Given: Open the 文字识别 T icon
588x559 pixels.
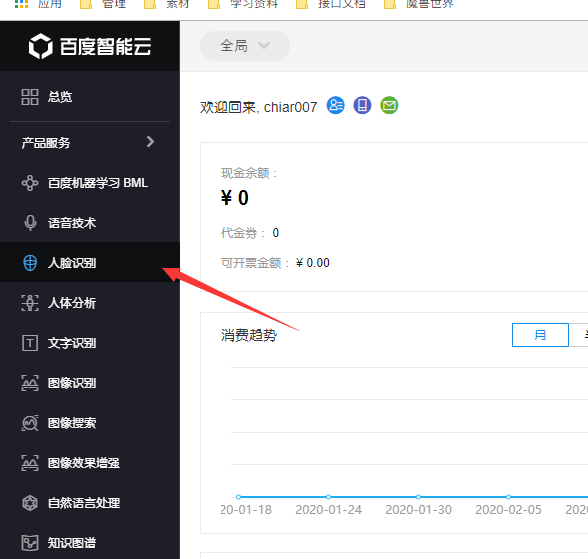Looking at the screenshot, I should [x=30, y=343].
